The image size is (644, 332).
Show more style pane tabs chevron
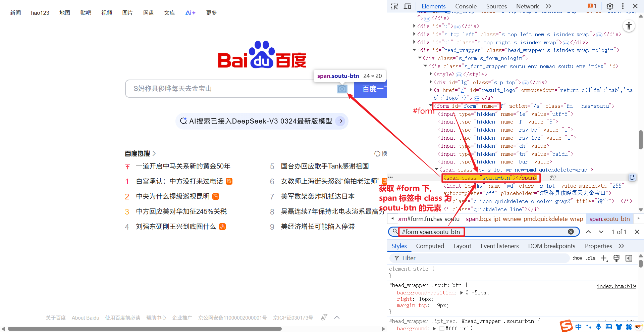(x=621, y=246)
